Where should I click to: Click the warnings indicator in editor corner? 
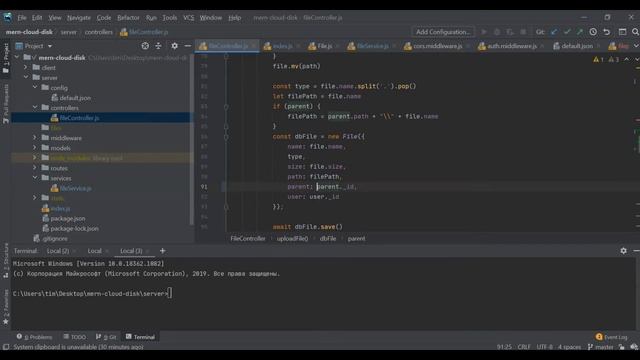[606, 59]
